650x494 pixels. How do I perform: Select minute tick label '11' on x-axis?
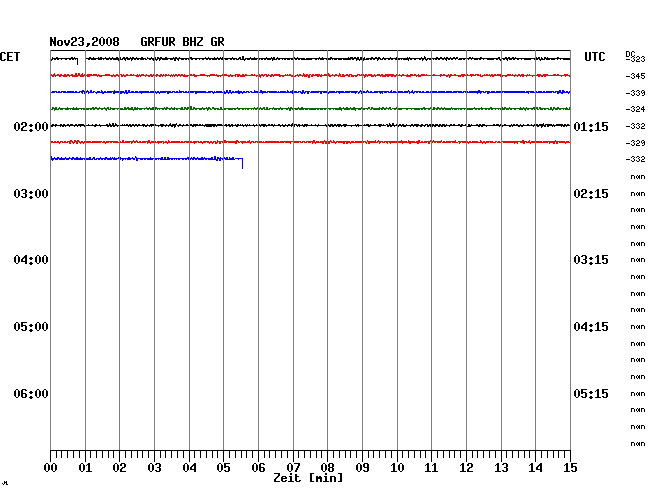(x=431, y=468)
